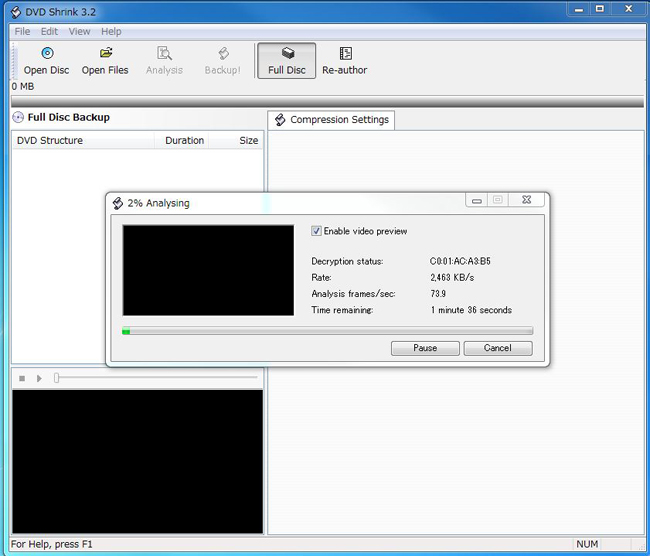
Task: Click the Compression Settings tab icon
Action: tap(280, 120)
